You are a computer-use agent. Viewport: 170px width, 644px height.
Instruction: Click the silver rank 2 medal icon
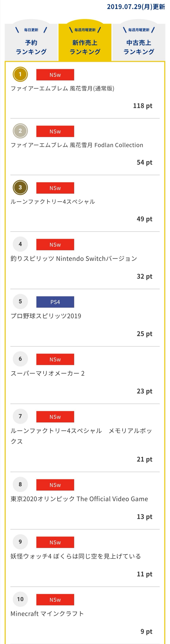click(x=20, y=131)
